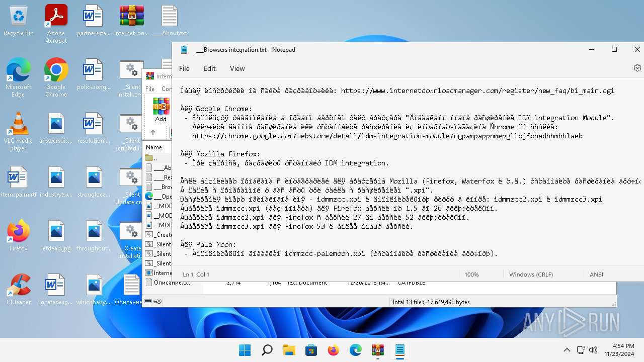
Task: Select the ___Rea file row in WinRAR
Action: (x=158, y=177)
